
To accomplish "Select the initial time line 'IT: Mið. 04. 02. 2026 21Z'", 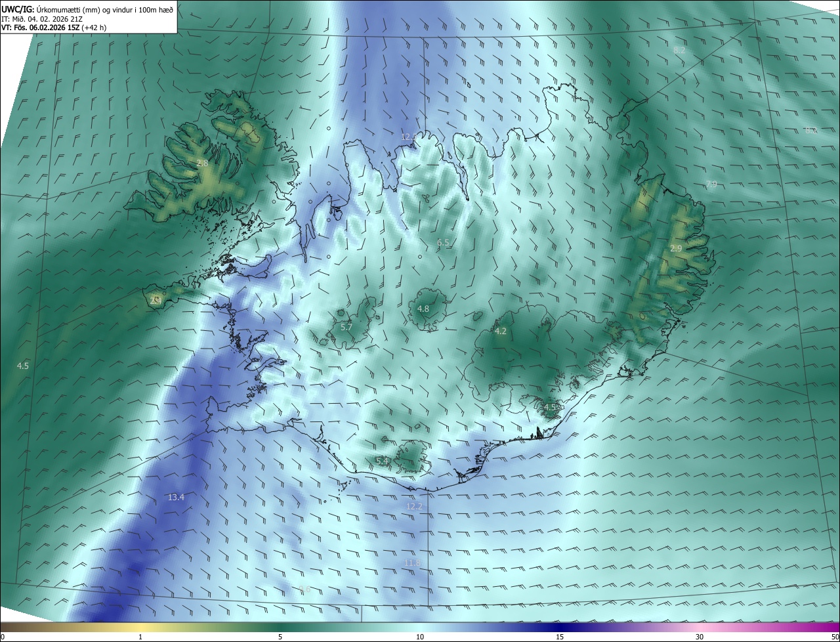I will point(42,18).
